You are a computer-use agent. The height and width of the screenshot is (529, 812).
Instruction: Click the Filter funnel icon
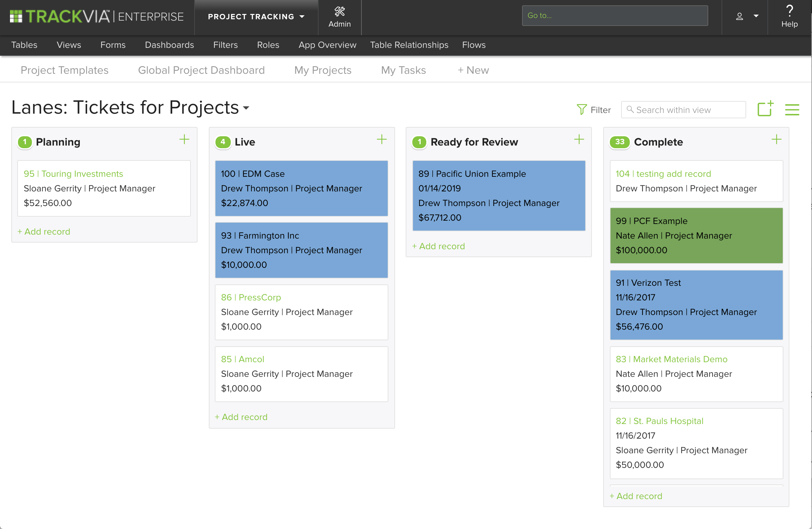click(x=582, y=109)
